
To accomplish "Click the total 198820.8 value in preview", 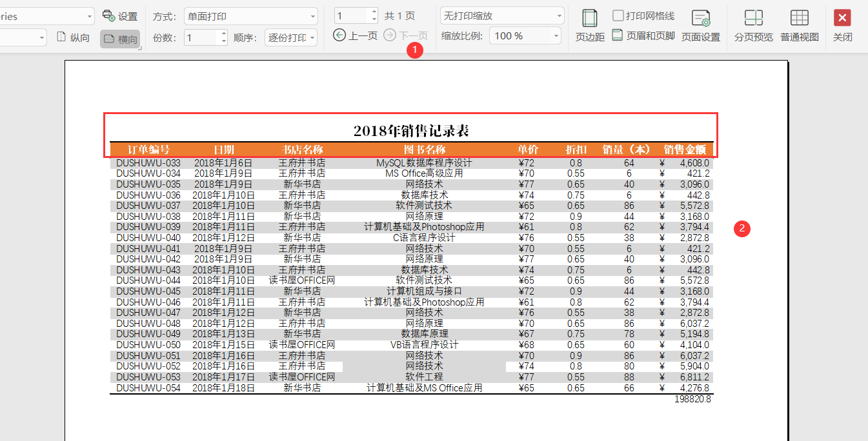I will pos(692,398).
